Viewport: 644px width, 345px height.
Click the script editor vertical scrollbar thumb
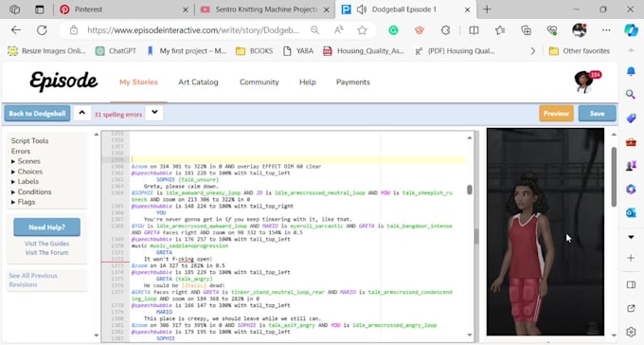[470, 190]
